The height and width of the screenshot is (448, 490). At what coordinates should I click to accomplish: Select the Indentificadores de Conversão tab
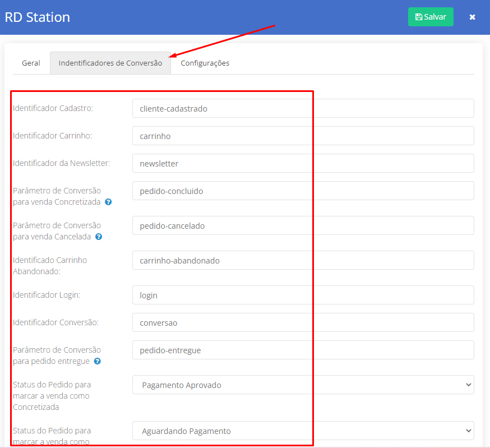110,63
